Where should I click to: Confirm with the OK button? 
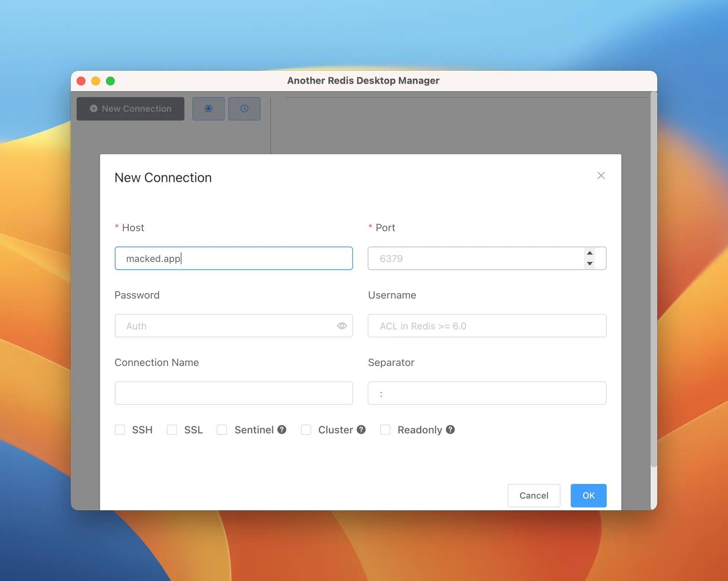coord(588,495)
